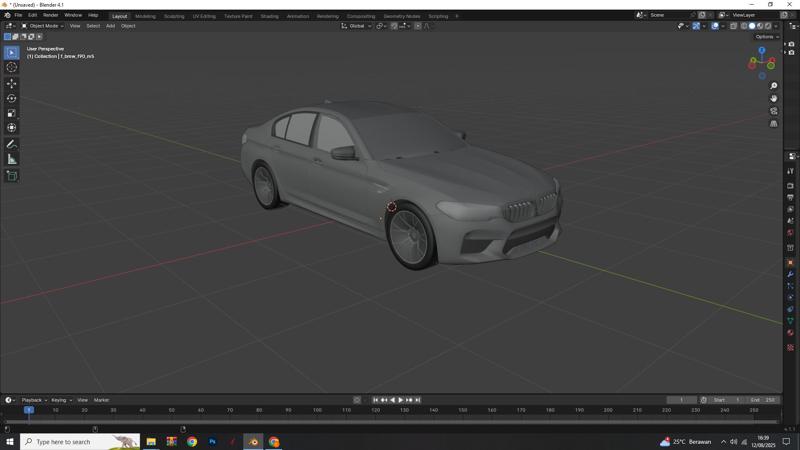The height and width of the screenshot is (450, 800).
Task: Select the Add Cube tool
Action: tap(12, 176)
